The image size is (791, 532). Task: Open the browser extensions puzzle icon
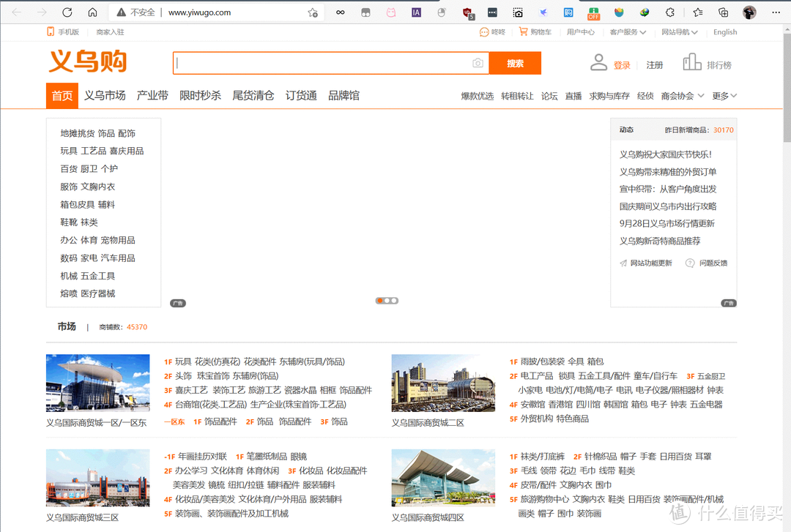point(670,12)
